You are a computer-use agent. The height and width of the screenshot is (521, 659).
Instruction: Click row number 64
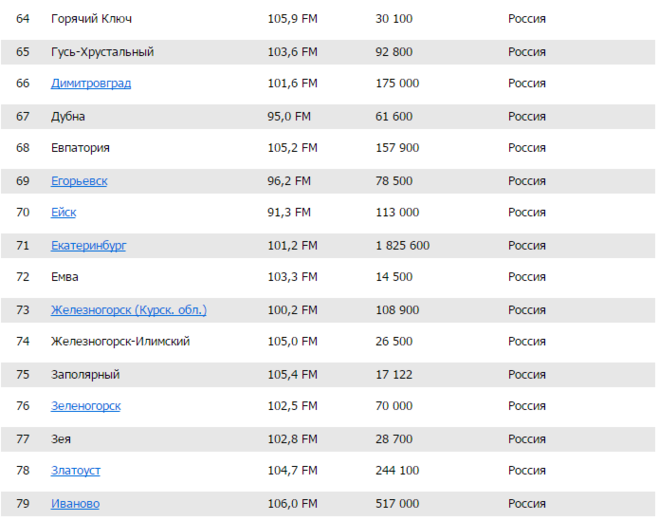23,19
